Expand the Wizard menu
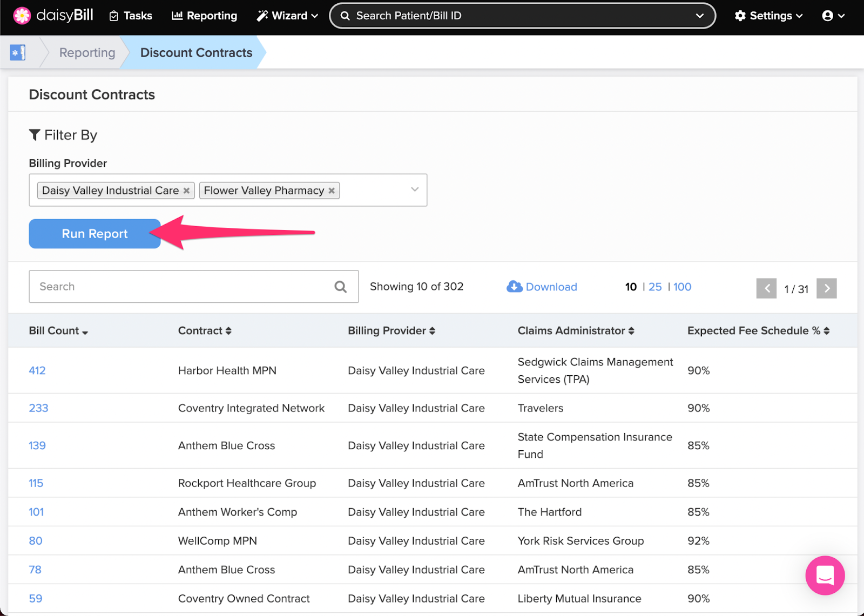This screenshot has height=616, width=864. (287, 16)
